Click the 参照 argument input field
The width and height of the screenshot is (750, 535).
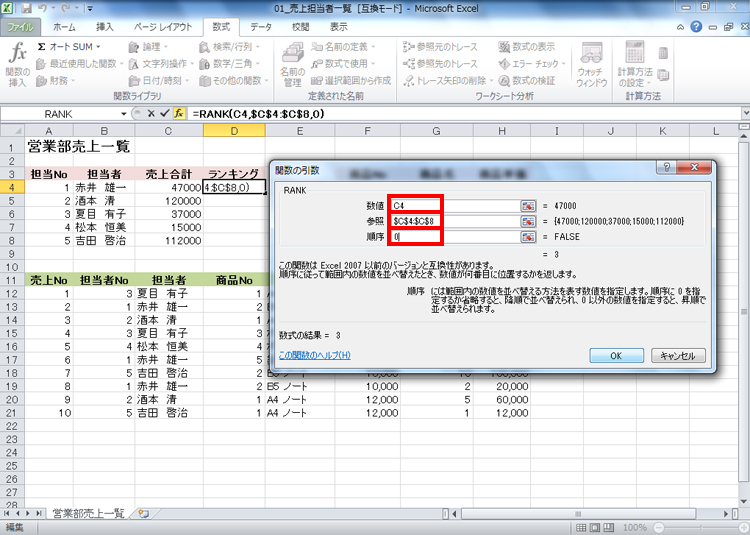click(x=454, y=221)
